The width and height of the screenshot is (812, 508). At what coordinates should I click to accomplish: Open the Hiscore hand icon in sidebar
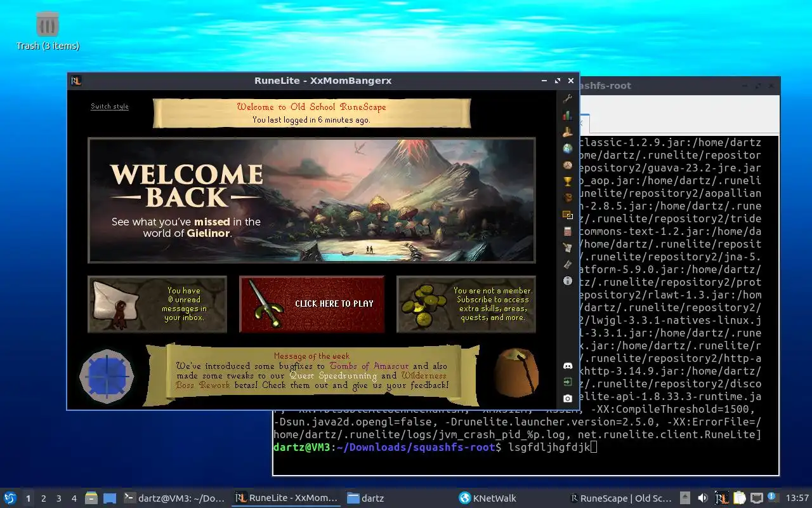567,132
